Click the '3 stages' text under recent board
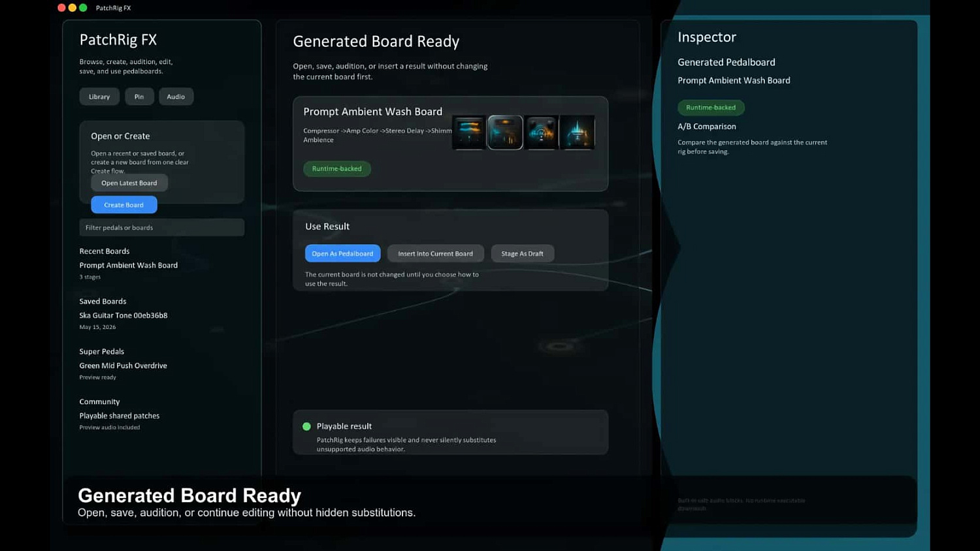Viewport: 980px width, 551px height. [90, 277]
